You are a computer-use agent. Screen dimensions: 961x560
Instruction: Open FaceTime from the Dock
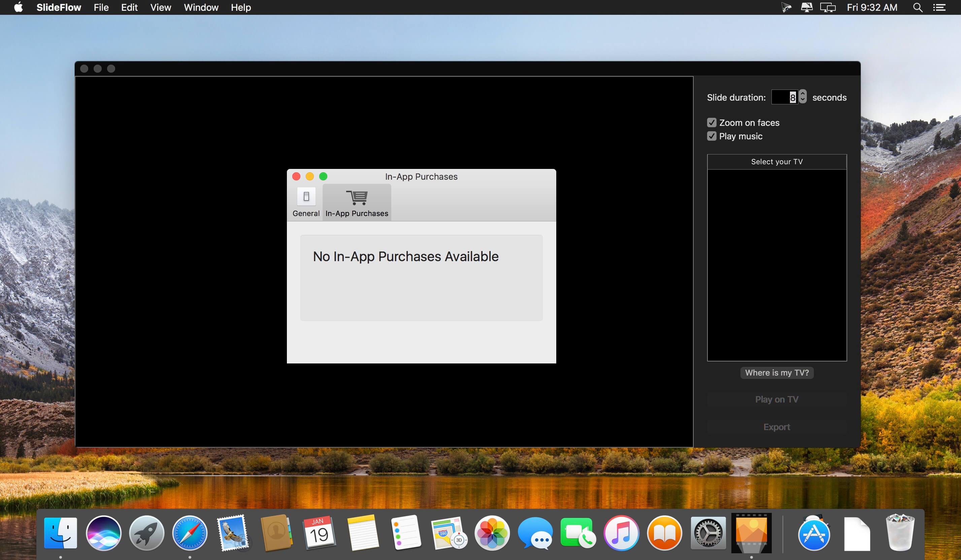(578, 533)
